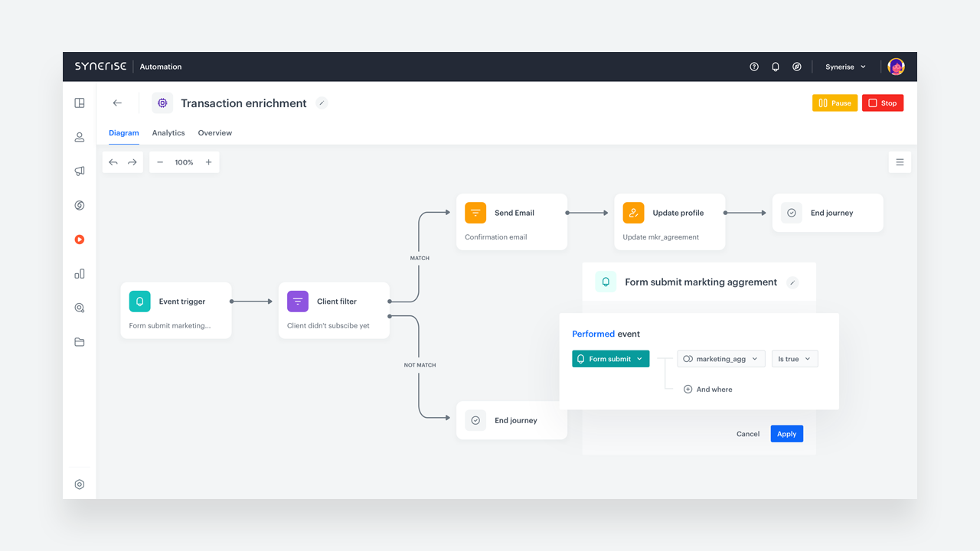Click the 100% zoom value

(184, 162)
